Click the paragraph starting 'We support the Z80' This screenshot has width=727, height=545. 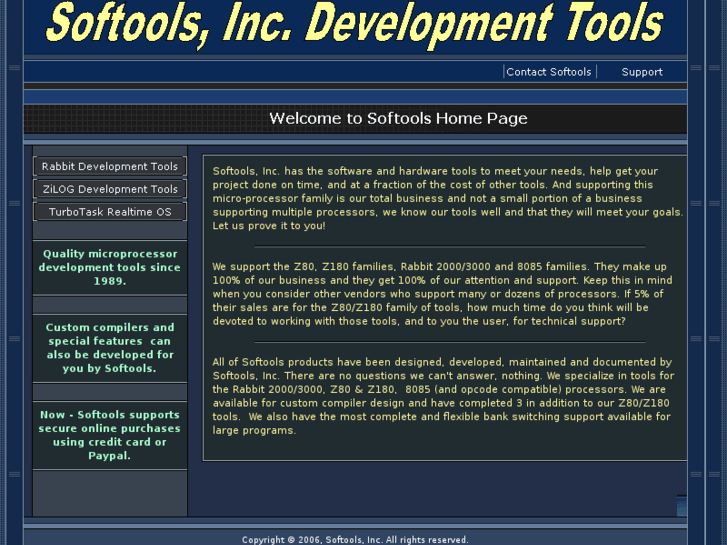click(442, 294)
